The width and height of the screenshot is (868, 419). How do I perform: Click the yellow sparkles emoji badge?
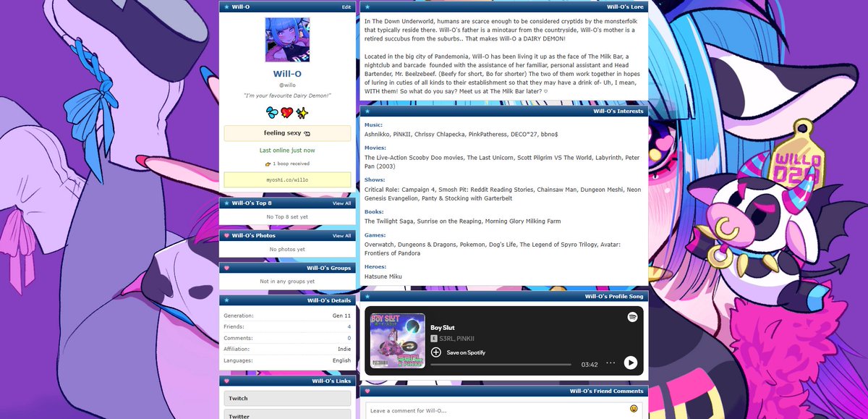click(x=302, y=112)
